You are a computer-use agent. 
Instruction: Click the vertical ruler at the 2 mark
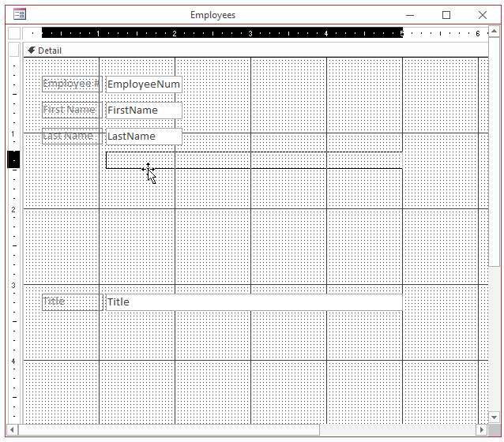13,209
